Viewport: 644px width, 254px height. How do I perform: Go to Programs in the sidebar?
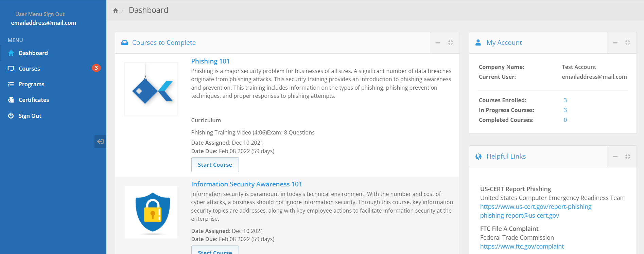[31, 84]
